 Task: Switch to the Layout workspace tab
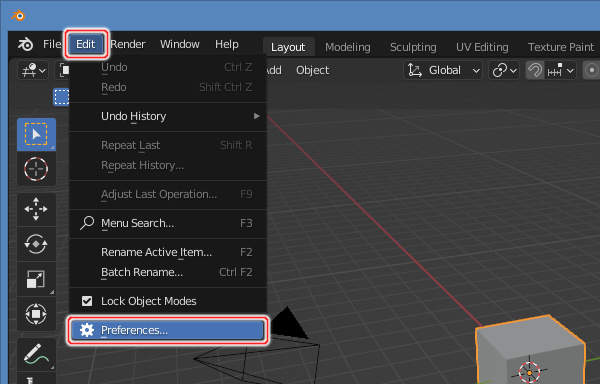(x=289, y=47)
